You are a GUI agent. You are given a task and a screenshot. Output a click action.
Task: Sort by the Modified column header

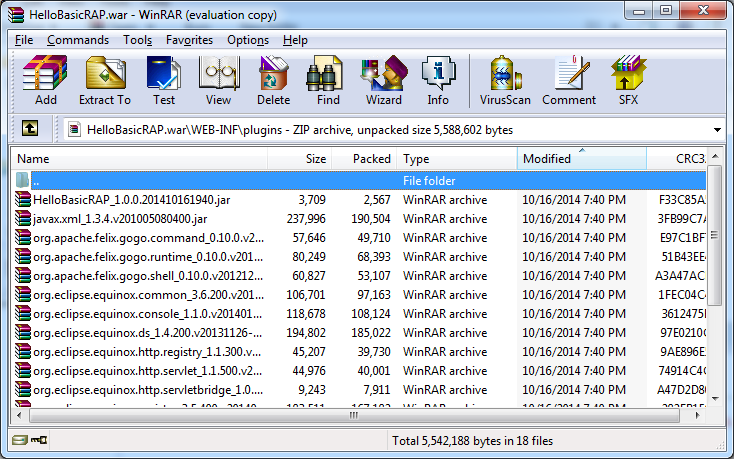582,159
